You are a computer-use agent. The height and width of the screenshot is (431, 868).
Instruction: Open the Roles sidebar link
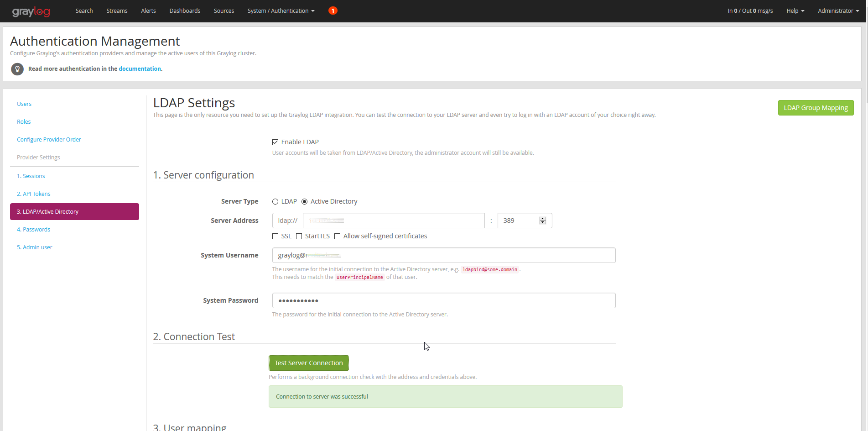(24, 122)
